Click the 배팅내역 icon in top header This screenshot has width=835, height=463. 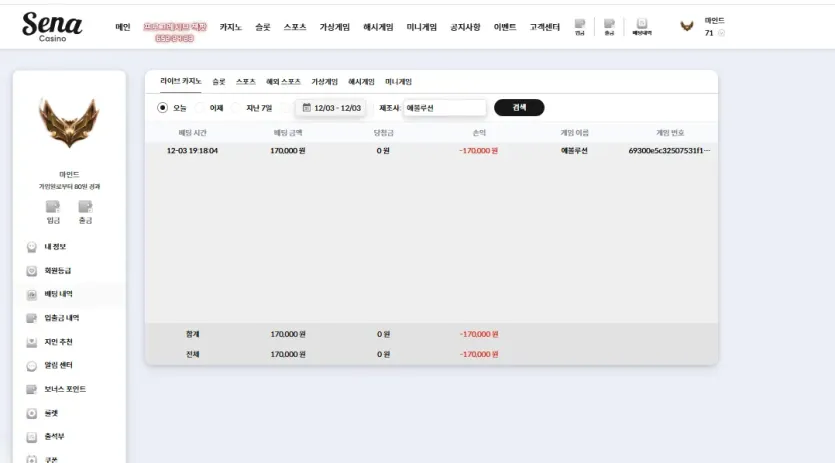pos(642,27)
